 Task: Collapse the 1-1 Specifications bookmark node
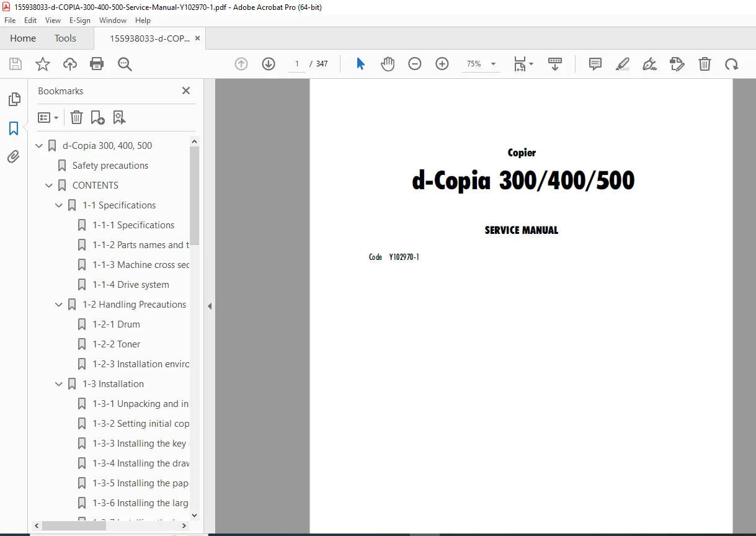[59, 205]
